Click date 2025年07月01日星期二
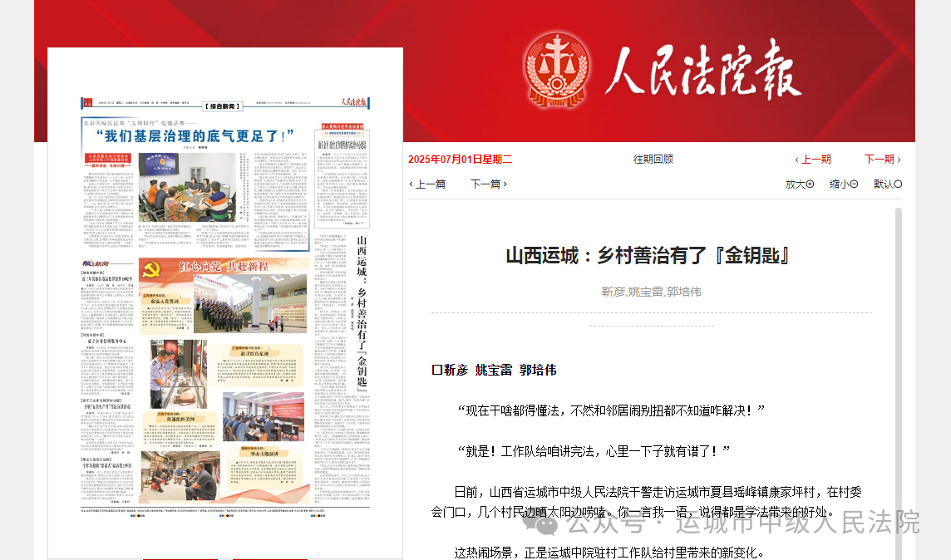The height and width of the screenshot is (560, 951). (x=460, y=160)
